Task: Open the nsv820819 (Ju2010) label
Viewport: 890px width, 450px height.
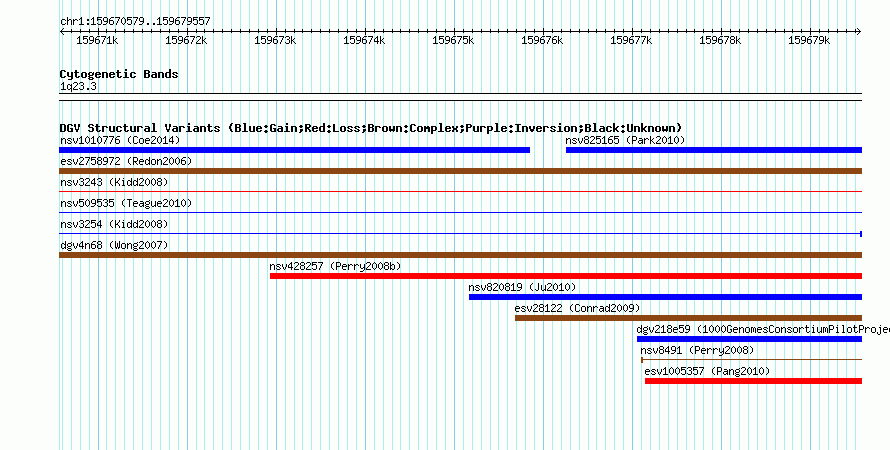Action: click(522, 287)
